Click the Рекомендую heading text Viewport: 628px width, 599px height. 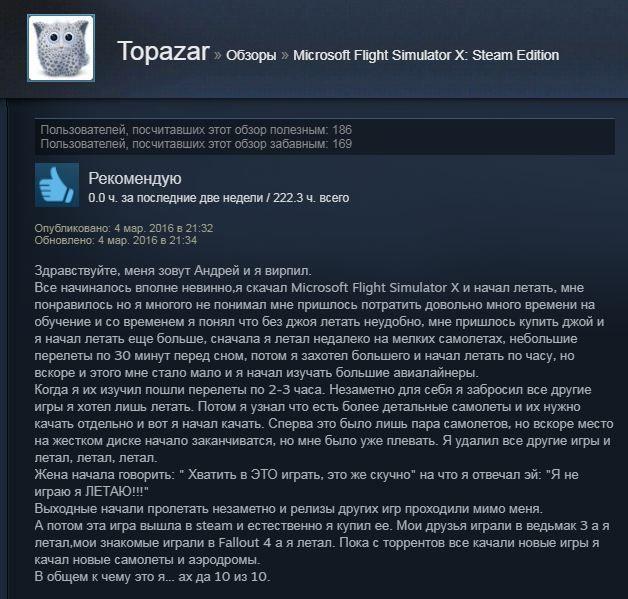pos(135,179)
